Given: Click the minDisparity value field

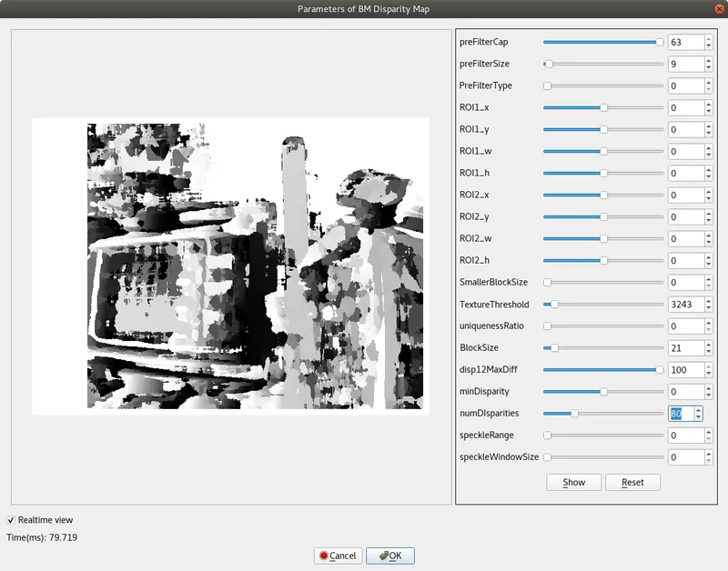Looking at the screenshot, I should pos(686,392).
